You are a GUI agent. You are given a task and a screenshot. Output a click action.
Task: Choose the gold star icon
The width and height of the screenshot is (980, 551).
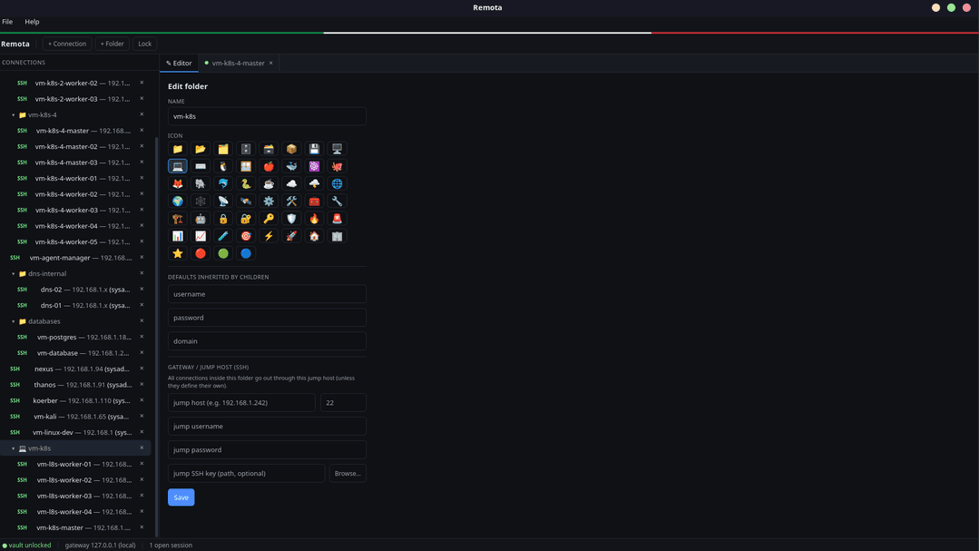[178, 254]
